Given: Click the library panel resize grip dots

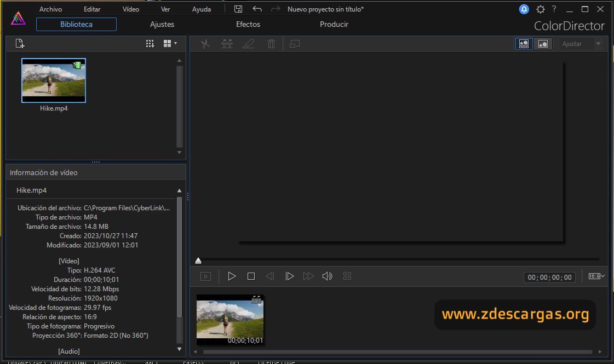Looking at the screenshot, I should 95,161.
